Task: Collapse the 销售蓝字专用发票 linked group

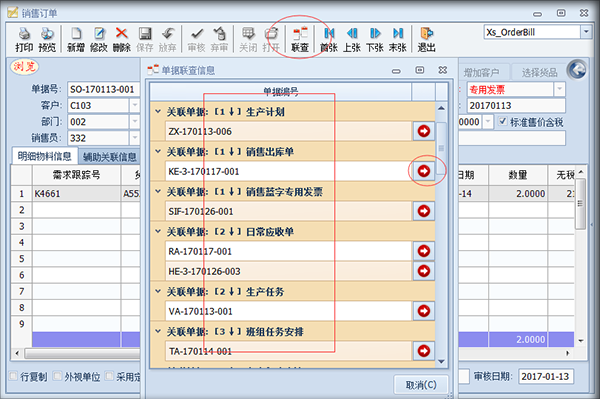Action: pos(158,191)
